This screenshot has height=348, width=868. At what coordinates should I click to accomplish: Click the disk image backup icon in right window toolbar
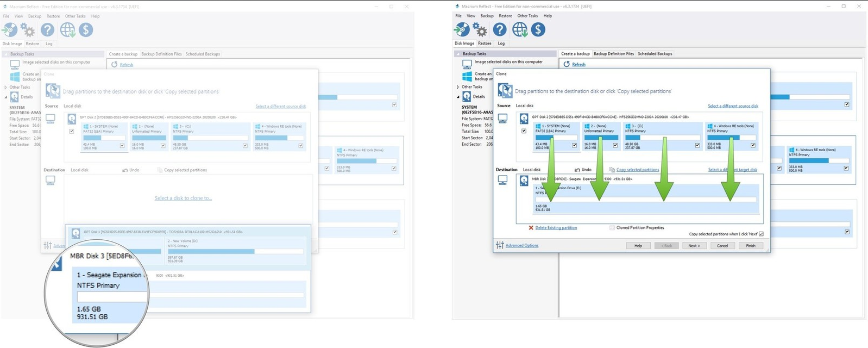tap(462, 29)
